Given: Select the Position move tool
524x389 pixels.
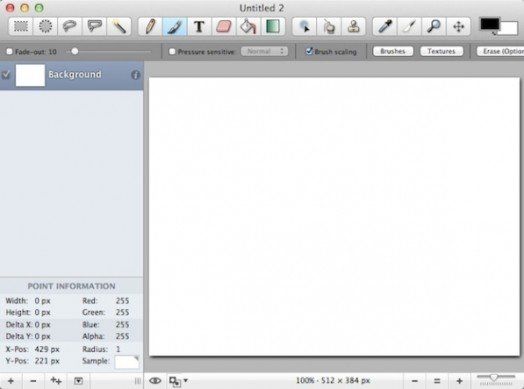Looking at the screenshot, I should (458, 26).
